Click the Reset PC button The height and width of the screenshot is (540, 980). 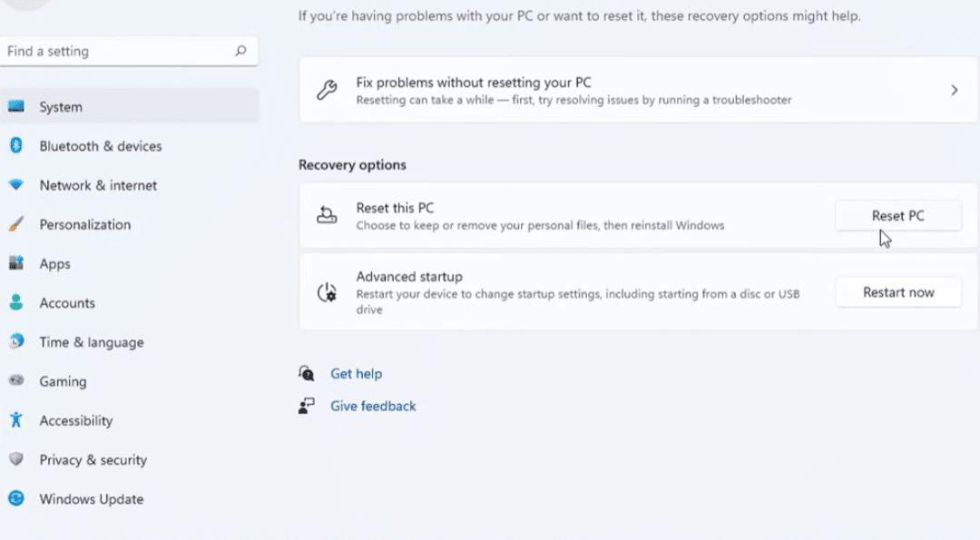point(898,216)
